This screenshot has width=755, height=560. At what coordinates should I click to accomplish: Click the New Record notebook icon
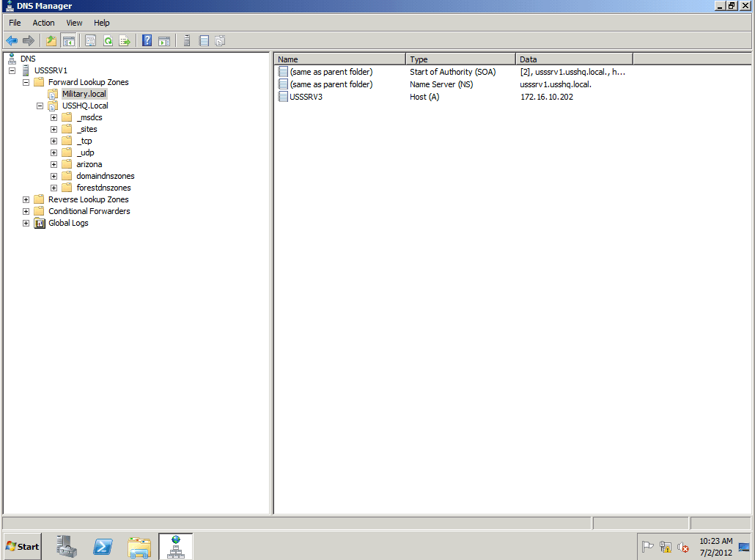pos(204,41)
